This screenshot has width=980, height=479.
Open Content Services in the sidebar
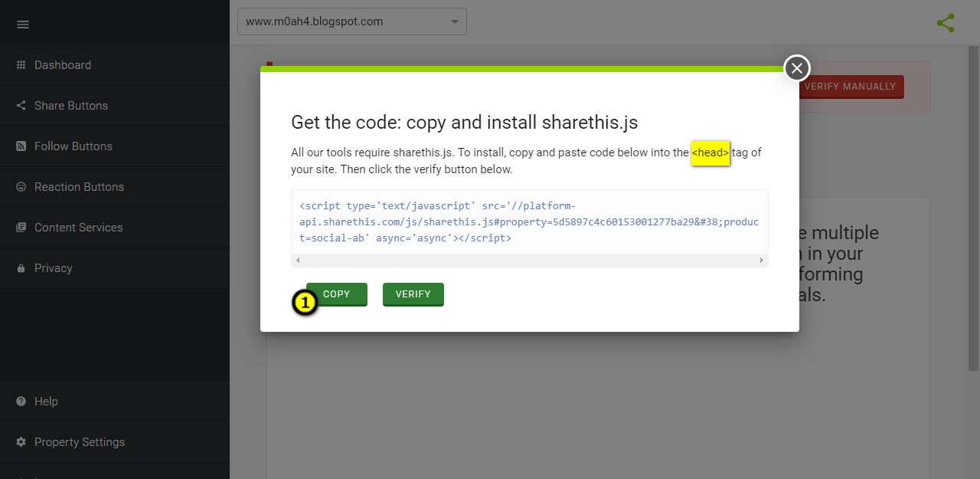(x=115, y=228)
